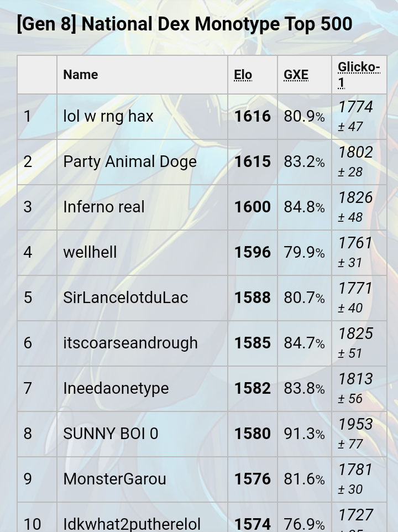Click the Name column header
398x532 pixels.
point(81,75)
